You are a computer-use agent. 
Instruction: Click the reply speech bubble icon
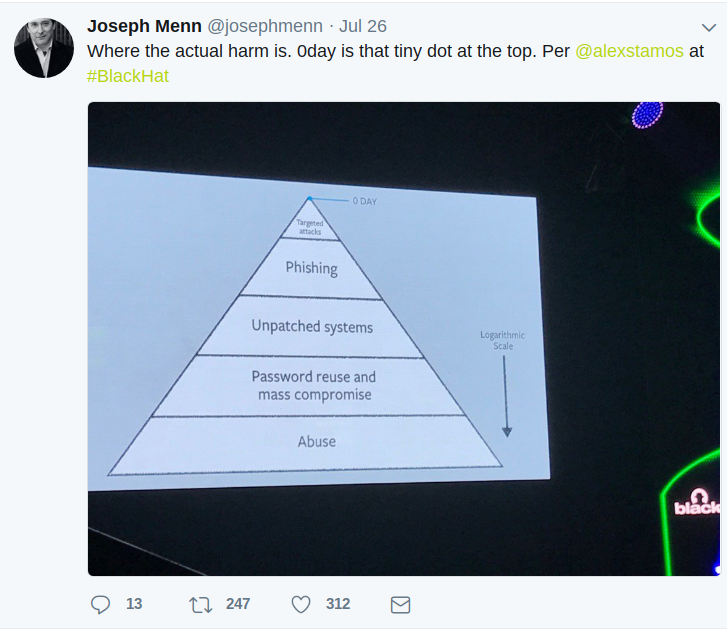101,604
